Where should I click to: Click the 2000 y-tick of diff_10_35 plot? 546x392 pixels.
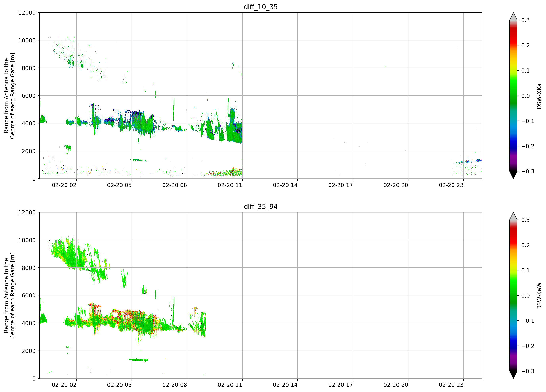(x=29, y=151)
